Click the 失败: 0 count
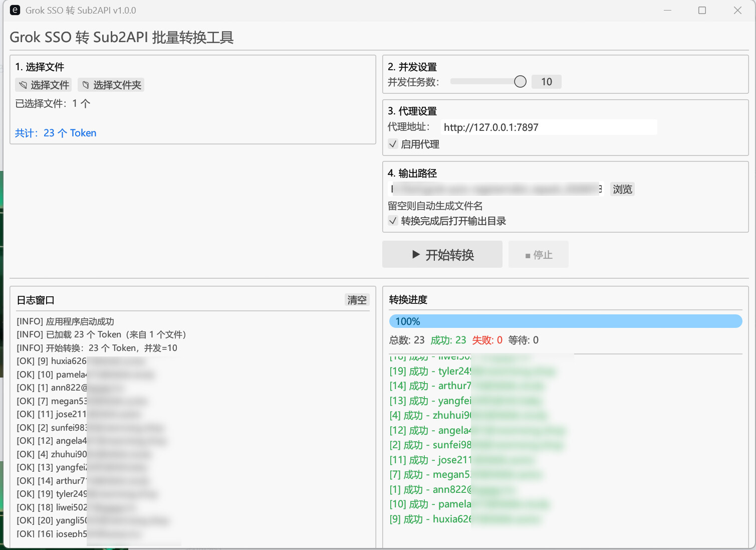 pyautogui.click(x=487, y=340)
